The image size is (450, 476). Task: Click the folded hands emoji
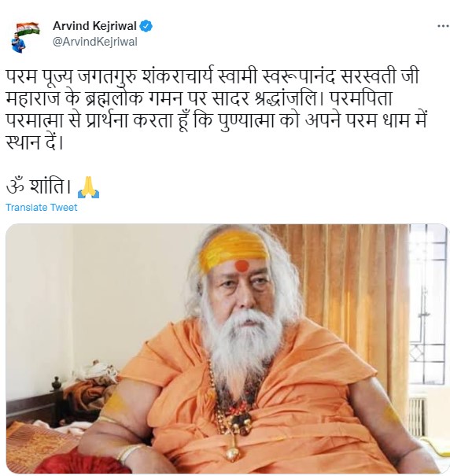[88, 187]
